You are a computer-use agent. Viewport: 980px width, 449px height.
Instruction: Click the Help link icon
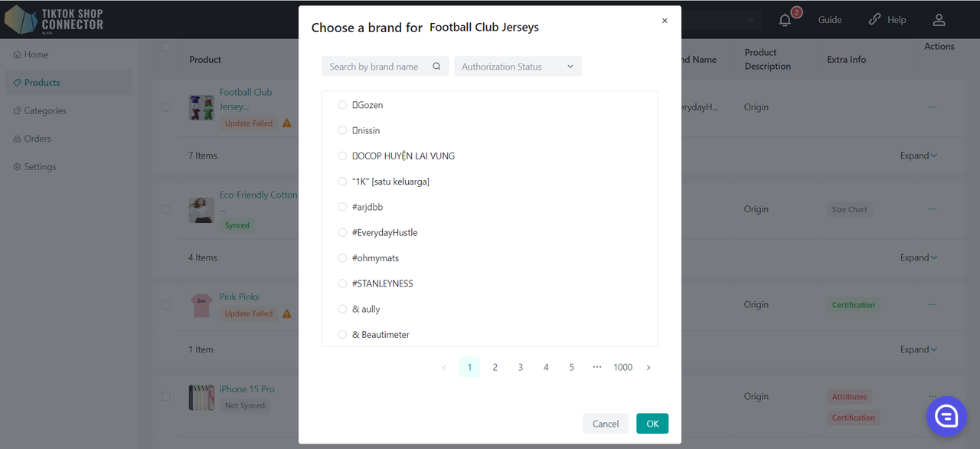pos(874,20)
